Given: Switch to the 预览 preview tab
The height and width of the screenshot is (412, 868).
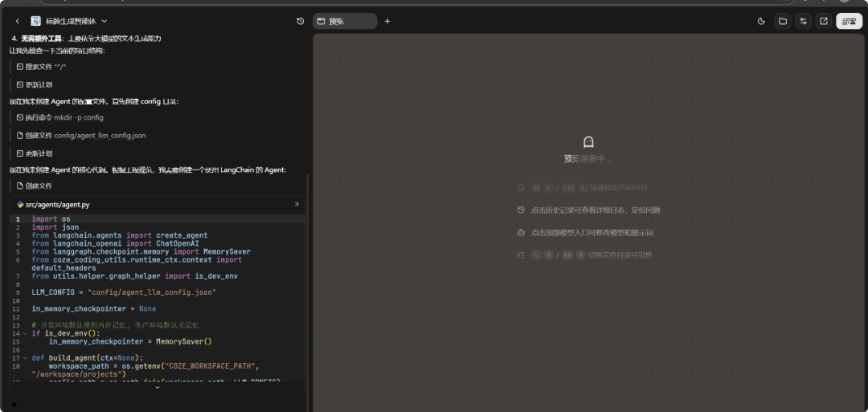Looking at the screenshot, I should click(345, 21).
